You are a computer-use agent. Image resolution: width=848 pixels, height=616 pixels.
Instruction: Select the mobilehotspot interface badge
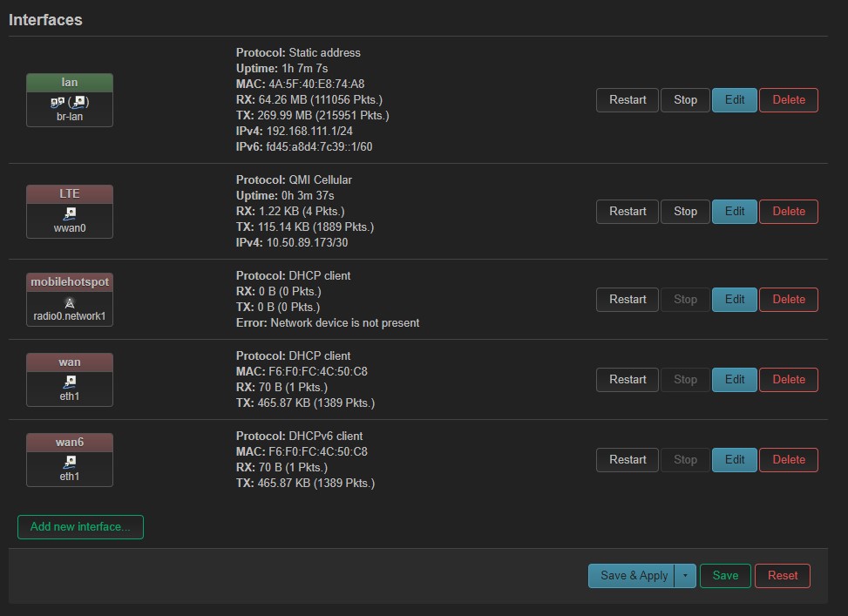(70, 282)
